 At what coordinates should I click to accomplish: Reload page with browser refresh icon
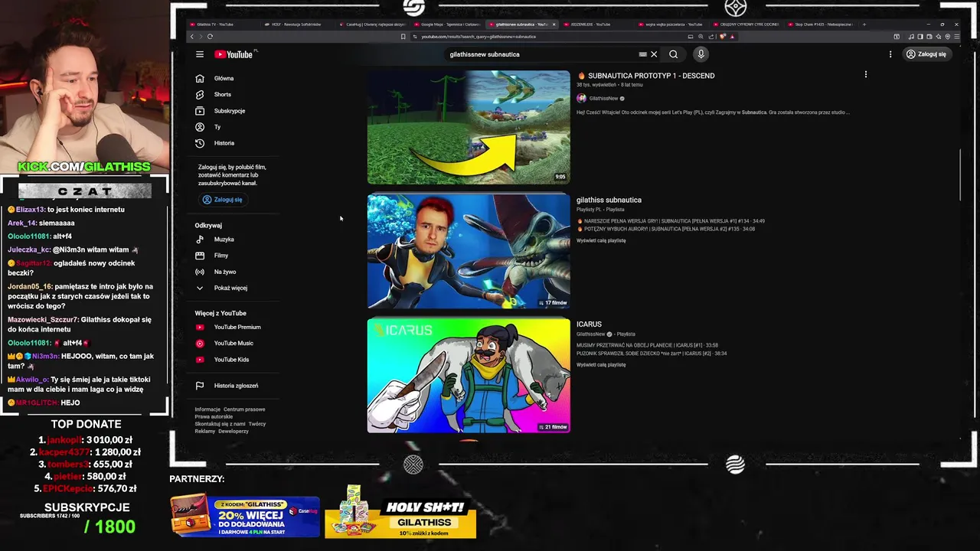(210, 37)
